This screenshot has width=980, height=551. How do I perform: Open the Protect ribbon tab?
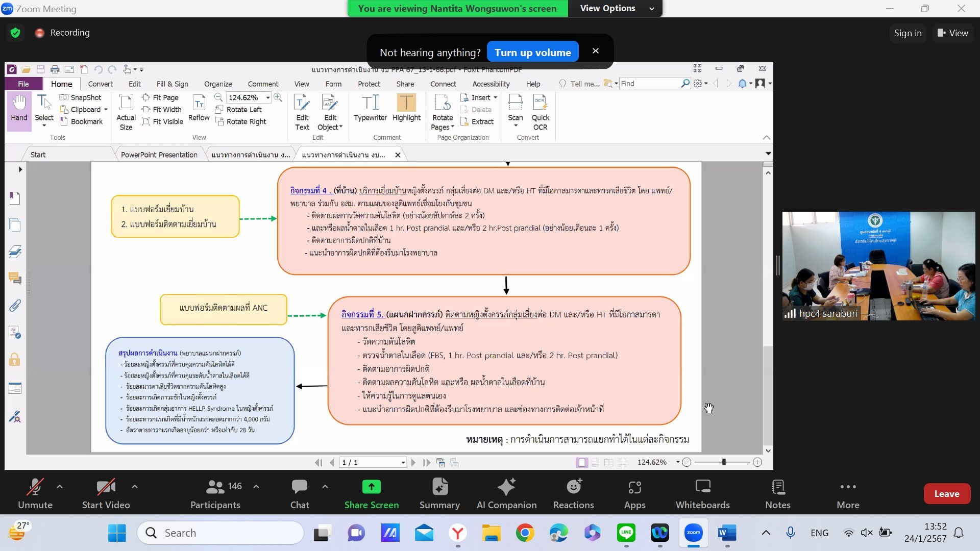click(369, 84)
